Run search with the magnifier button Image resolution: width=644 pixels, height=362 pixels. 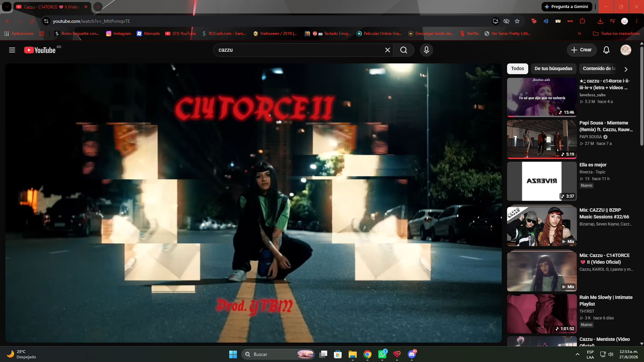(x=404, y=50)
